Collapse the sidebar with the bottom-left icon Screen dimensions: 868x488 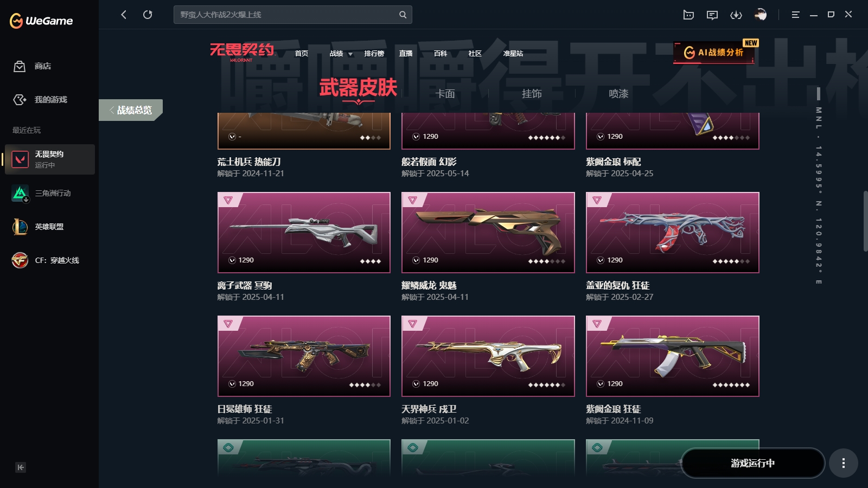tap(21, 467)
